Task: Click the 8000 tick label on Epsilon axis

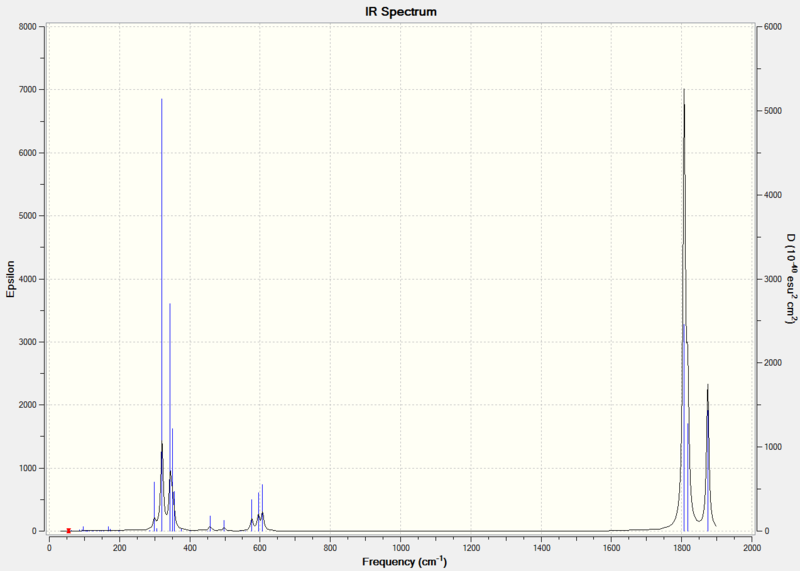Action: [x=28, y=27]
